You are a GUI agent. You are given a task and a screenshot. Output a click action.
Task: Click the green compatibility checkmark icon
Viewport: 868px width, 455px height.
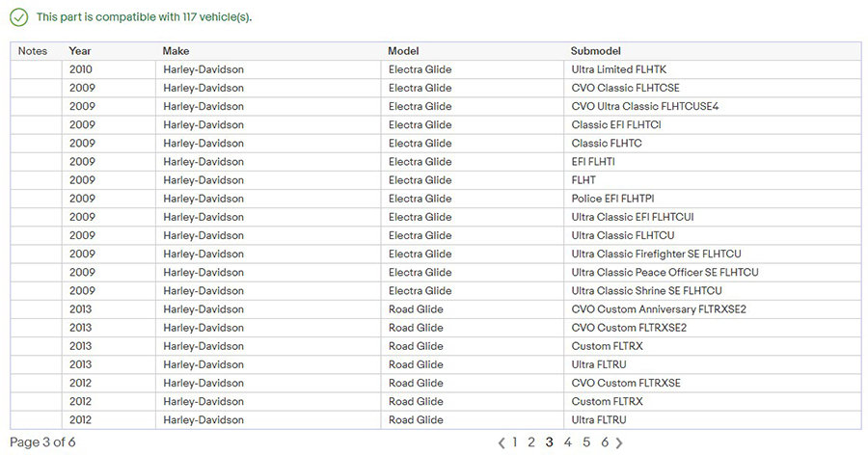click(x=19, y=17)
